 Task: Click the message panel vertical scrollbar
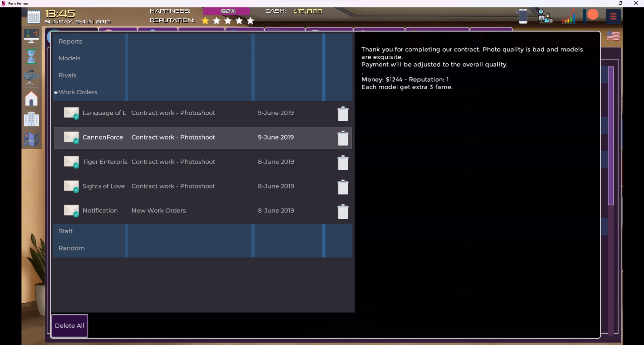[611, 135]
